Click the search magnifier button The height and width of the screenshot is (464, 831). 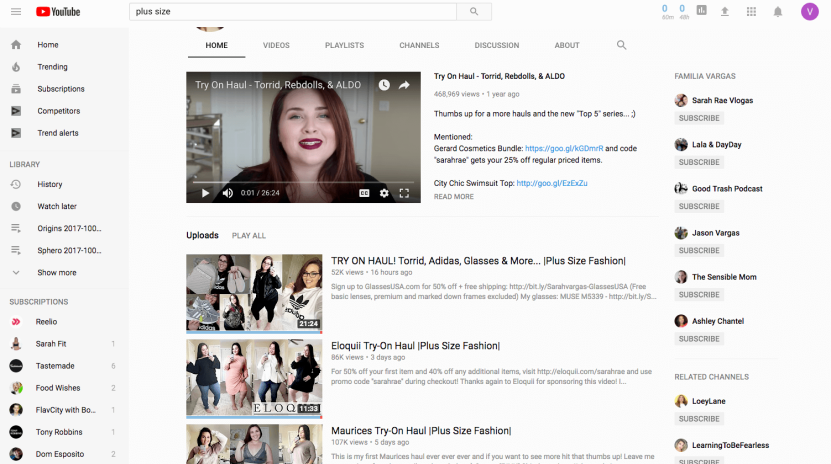click(x=474, y=11)
